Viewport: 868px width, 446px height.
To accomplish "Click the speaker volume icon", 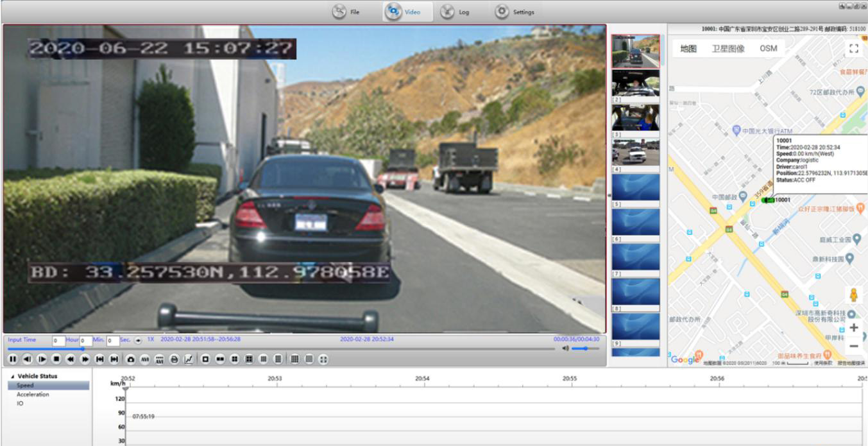I will pyautogui.click(x=565, y=348).
